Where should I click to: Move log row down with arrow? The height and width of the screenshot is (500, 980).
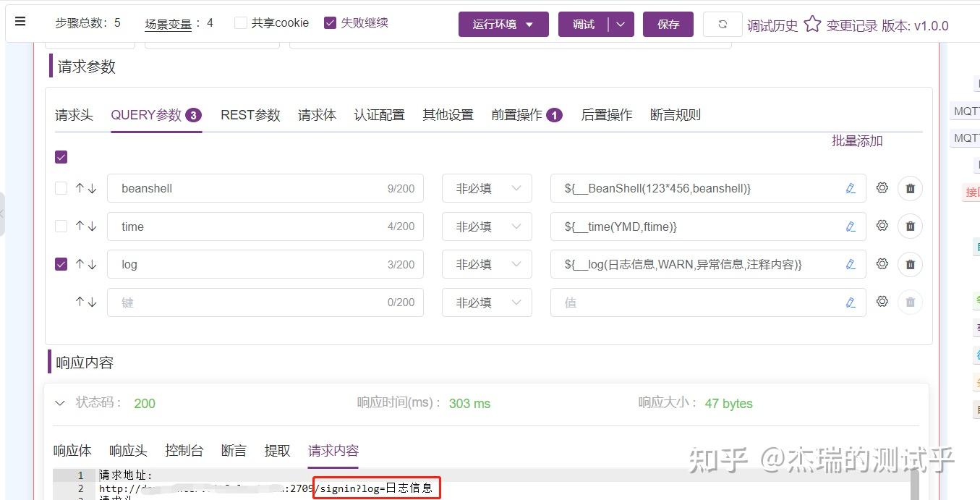pyautogui.click(x=92, y=264)
